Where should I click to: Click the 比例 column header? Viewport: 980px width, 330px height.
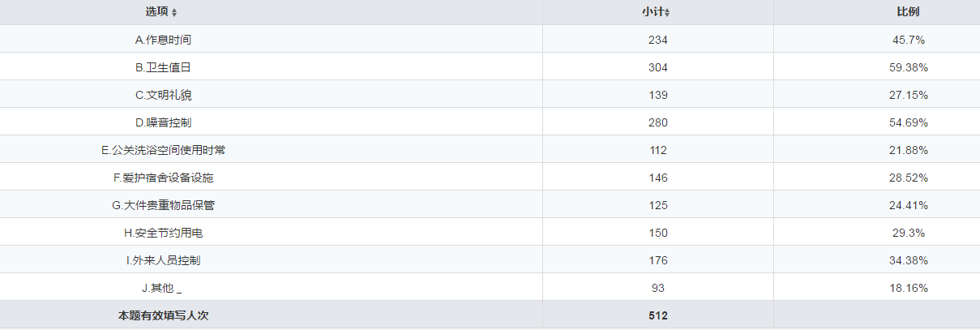tap(908, 12)
